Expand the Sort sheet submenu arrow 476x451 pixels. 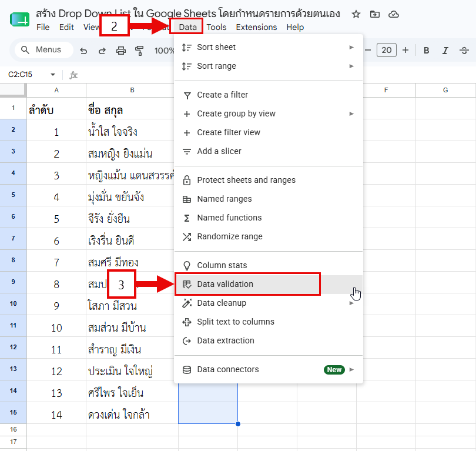pos(351,48)
